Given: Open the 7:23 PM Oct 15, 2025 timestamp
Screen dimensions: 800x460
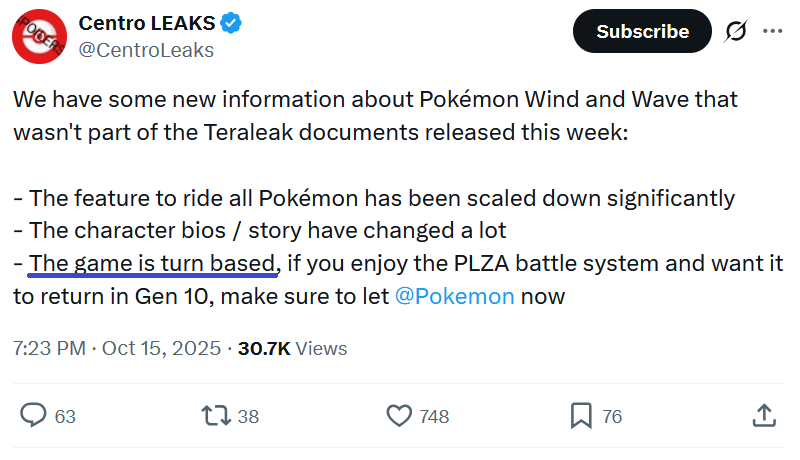Looking at the screenshot, I should point(115,348).
